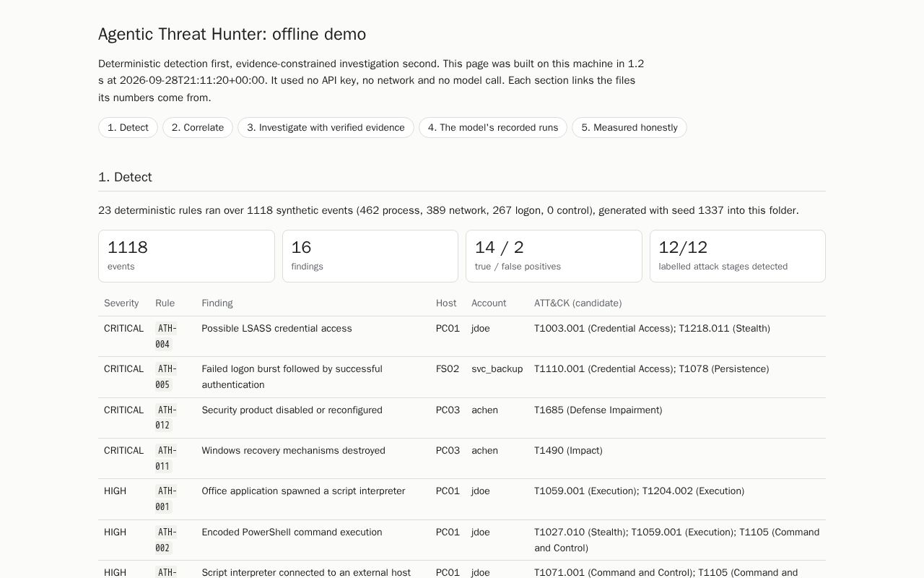This screenshot has height=578, width=924.
Task: Click the 14 / 2 true/false positives card
Action: click(554, 256)
